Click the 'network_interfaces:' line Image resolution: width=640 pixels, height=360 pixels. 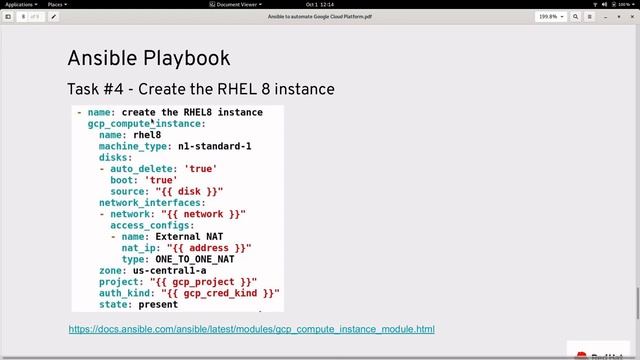click(x=152, y=203)
